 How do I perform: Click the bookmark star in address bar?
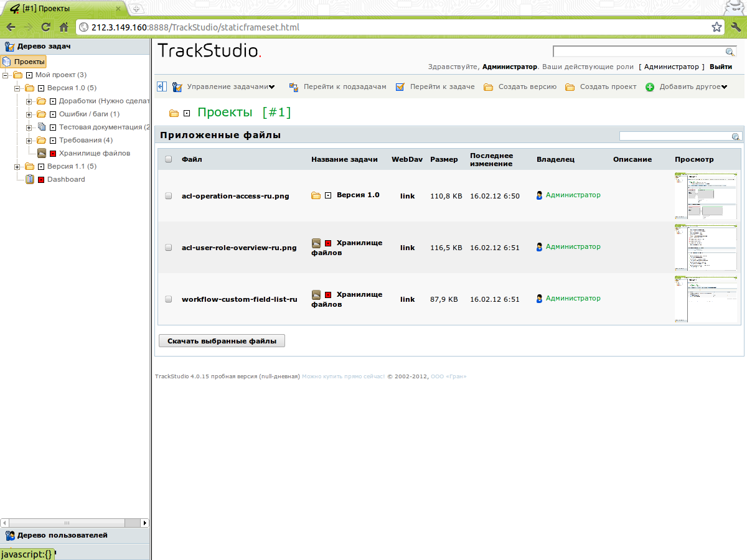(716, 27)
